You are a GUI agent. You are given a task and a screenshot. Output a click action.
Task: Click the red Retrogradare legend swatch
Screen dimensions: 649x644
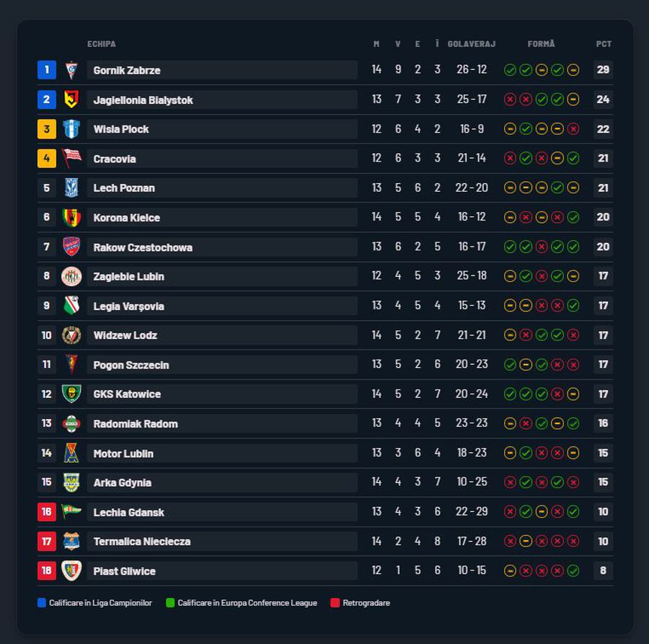click(335, 603)
